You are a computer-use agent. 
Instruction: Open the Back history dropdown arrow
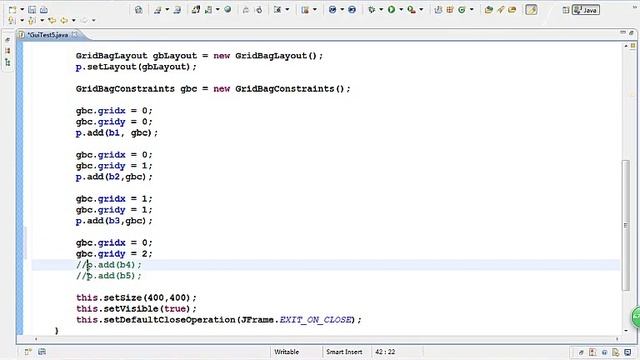pyautogui.click(x=73, y=20)
